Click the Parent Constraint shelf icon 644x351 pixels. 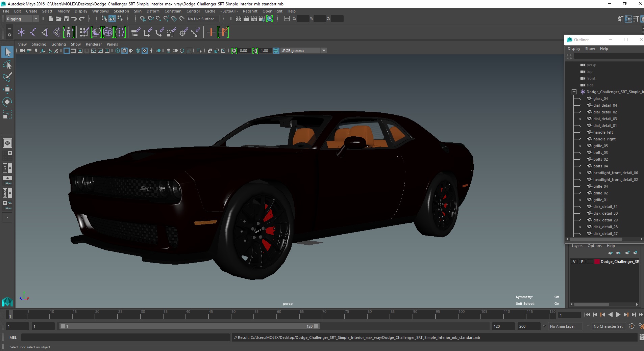click(136, 32)
